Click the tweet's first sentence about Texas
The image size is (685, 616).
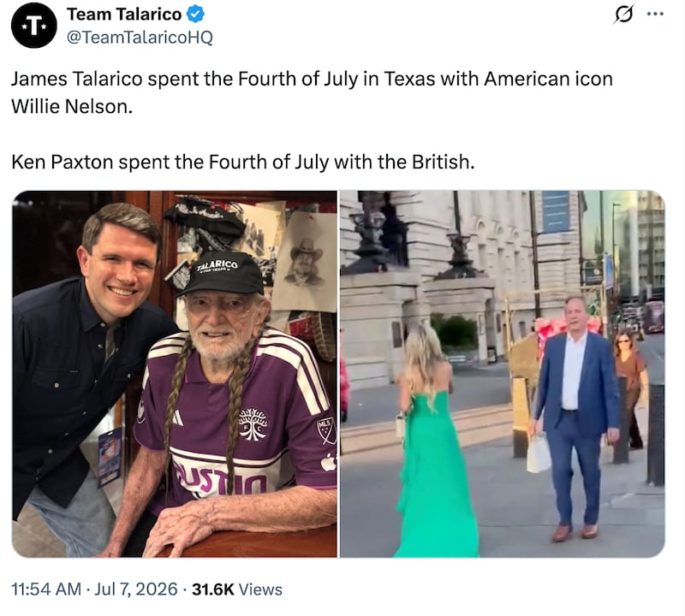tap(312, 92)
